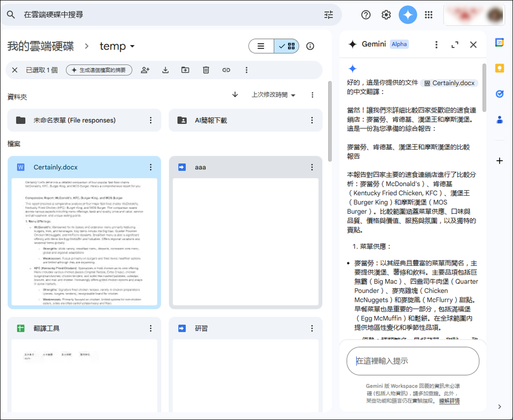Open Gemini panel more options menu
Image resolution: width=513 pixels, height=420 pixels.
pos(436,45)
